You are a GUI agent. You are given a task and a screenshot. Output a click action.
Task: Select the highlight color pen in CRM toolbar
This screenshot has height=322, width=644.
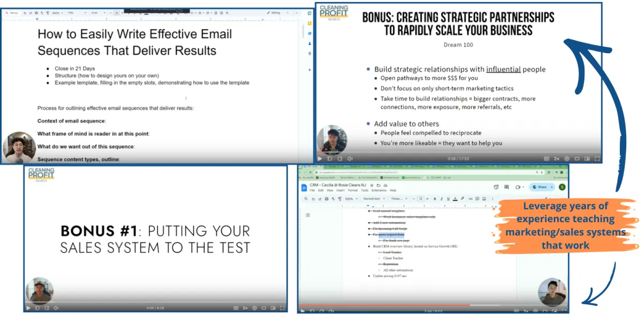(x=462, y=199)
